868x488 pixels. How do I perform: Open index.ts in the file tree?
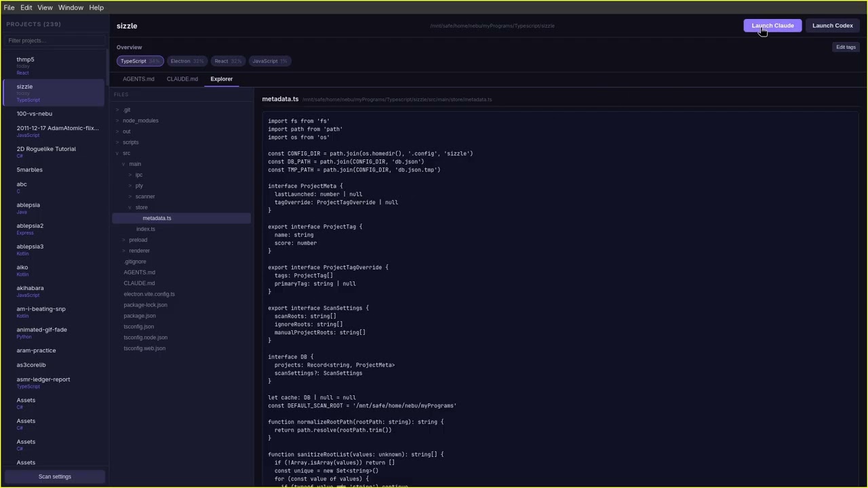181,229
